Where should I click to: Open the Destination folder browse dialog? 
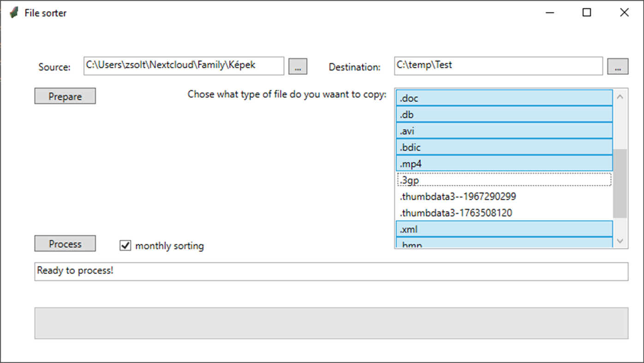click(618, 66)
